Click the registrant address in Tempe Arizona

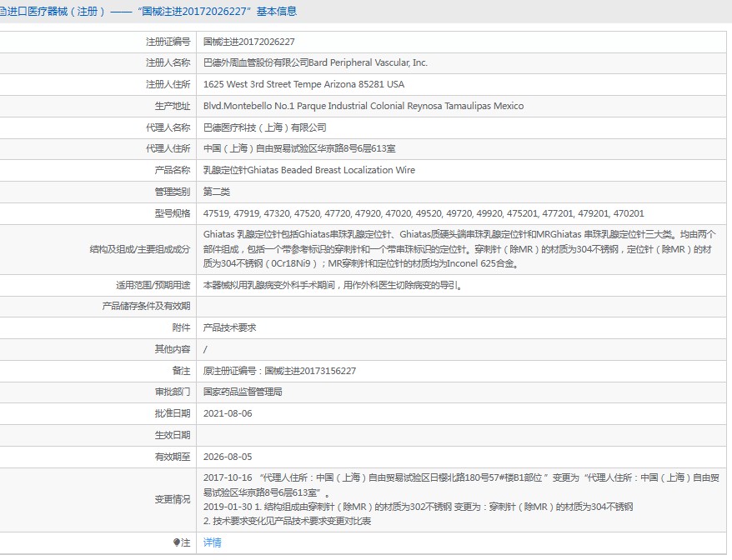tap(303, 84)
